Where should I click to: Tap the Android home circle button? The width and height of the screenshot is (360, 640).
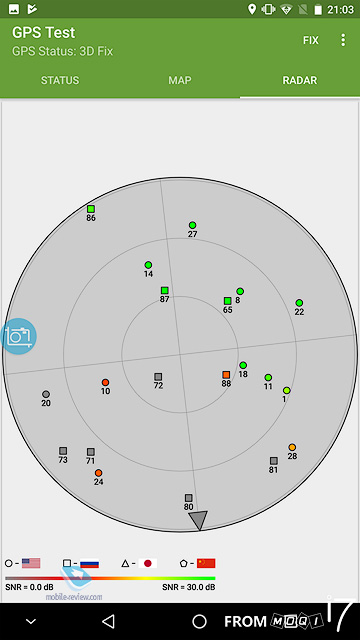[199, 621]
